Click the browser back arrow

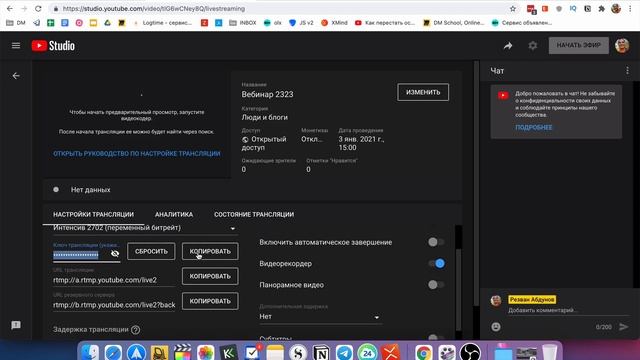coord(10,9)
